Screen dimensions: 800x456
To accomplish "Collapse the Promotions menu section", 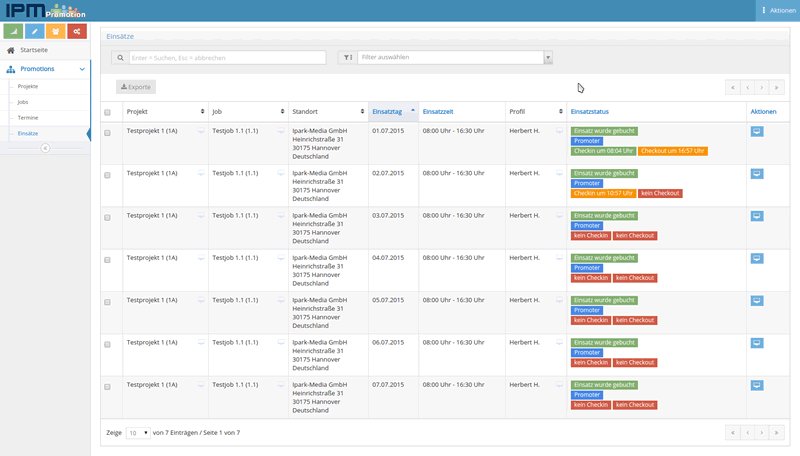I will point(81,69).
